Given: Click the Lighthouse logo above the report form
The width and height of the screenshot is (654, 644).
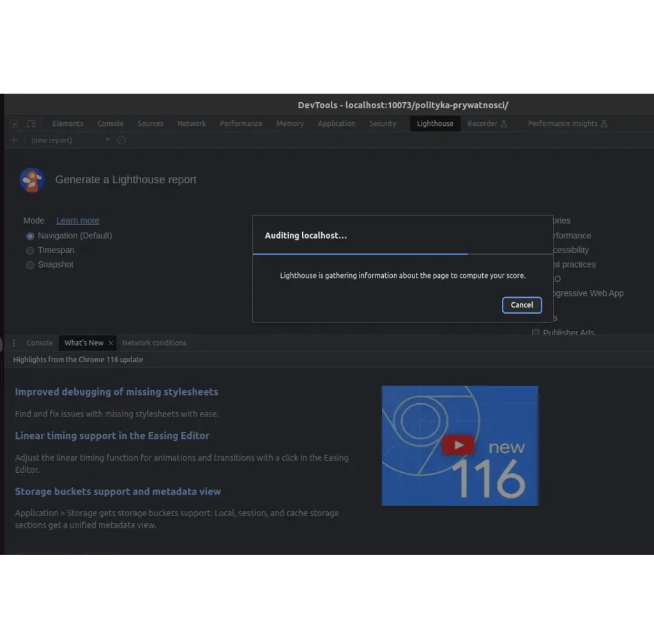Looking at the screenshot, I should point(32,180).
